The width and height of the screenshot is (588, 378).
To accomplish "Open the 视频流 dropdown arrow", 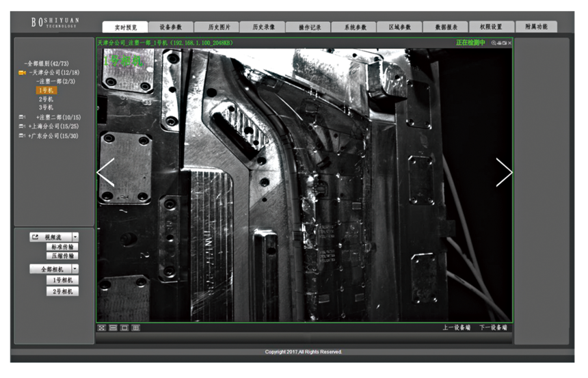I will coord(75,237).
